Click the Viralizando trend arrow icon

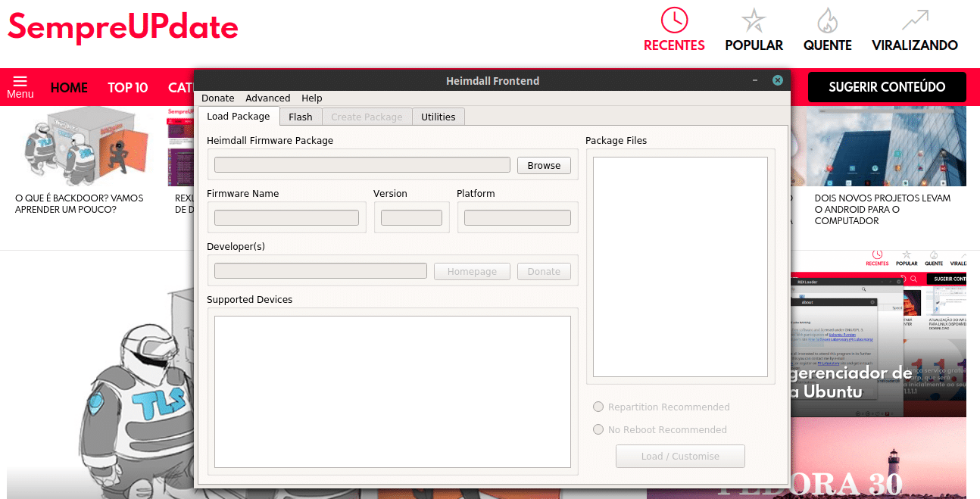pos(915,20)
